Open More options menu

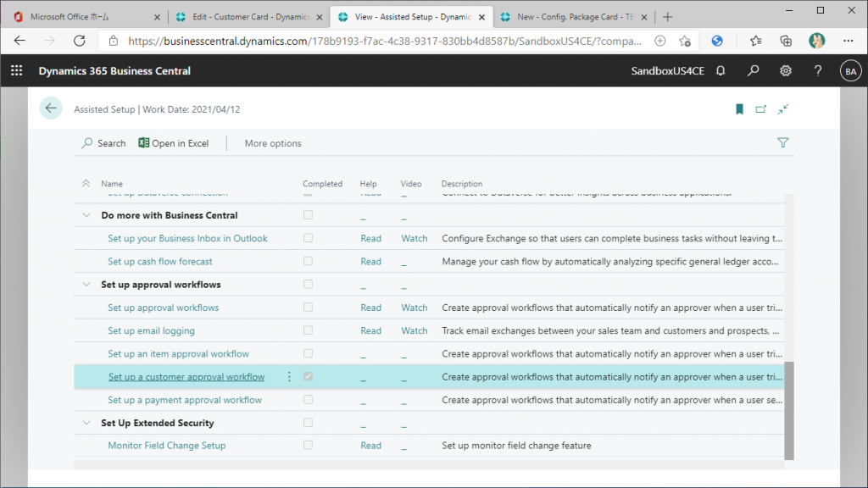[273, 143]
